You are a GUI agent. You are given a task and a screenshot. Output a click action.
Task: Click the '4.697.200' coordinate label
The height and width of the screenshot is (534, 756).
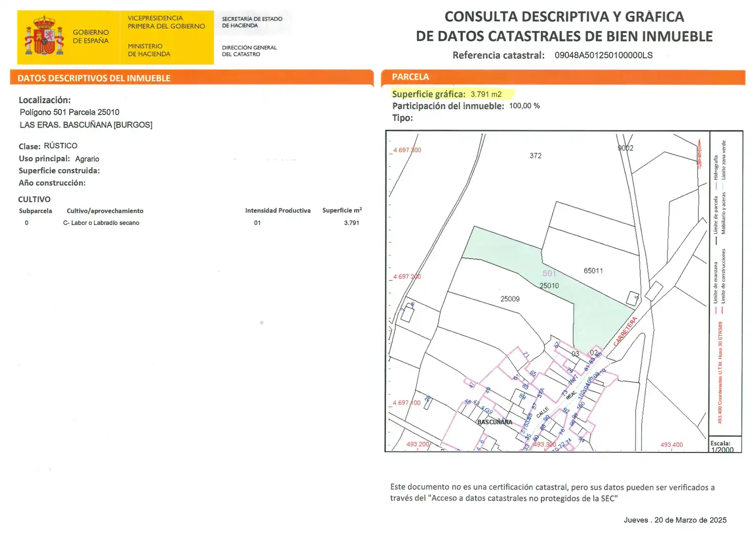coord(407,276)
